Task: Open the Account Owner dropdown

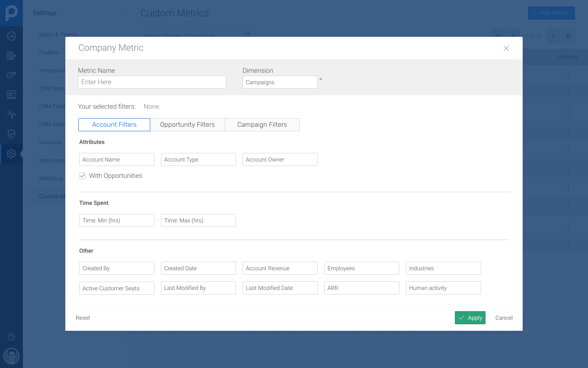Action: [x=280, y=159]
